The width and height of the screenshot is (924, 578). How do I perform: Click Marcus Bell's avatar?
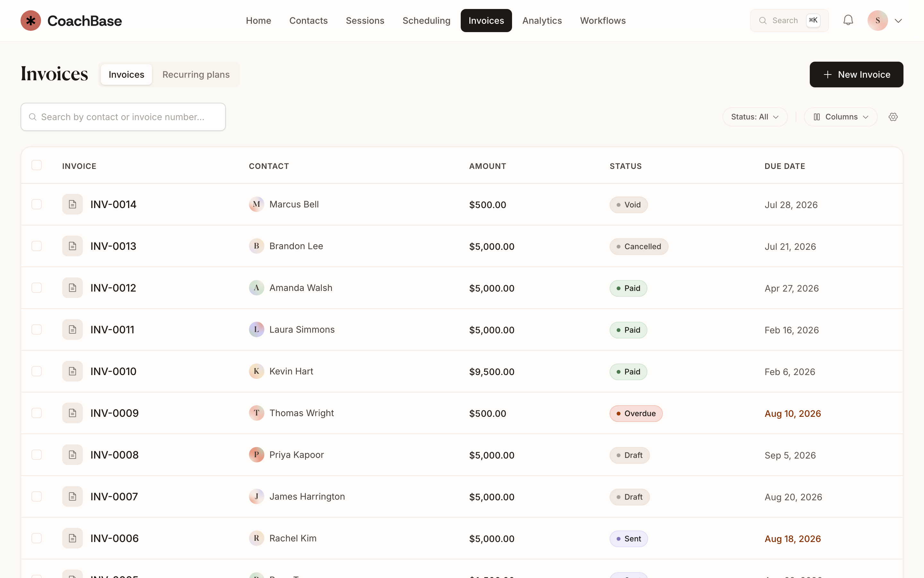(x=257, y=205)
